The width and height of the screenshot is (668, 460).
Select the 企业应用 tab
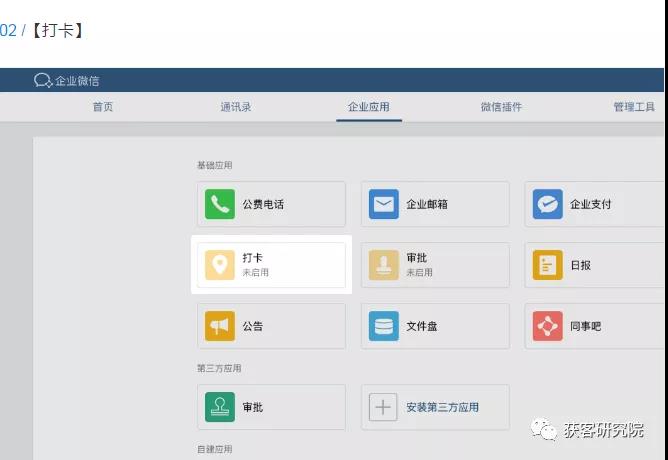pyautogui.click(x=369, y=107)
